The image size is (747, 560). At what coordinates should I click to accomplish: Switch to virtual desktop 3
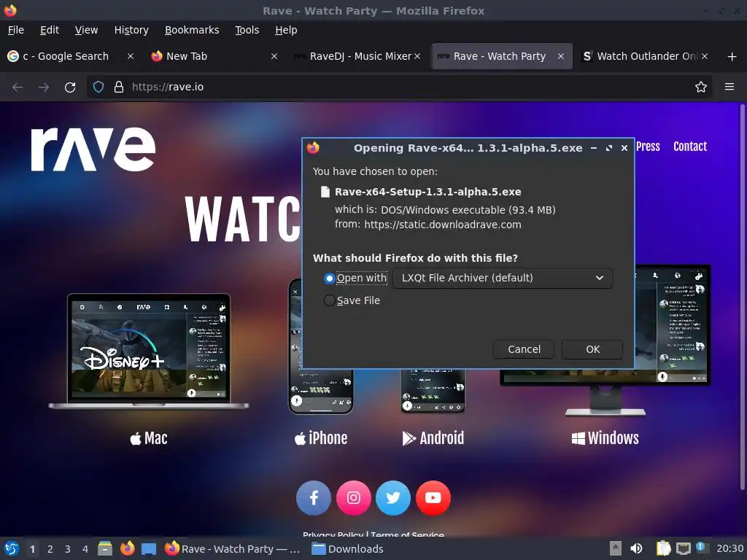point(68,549)
